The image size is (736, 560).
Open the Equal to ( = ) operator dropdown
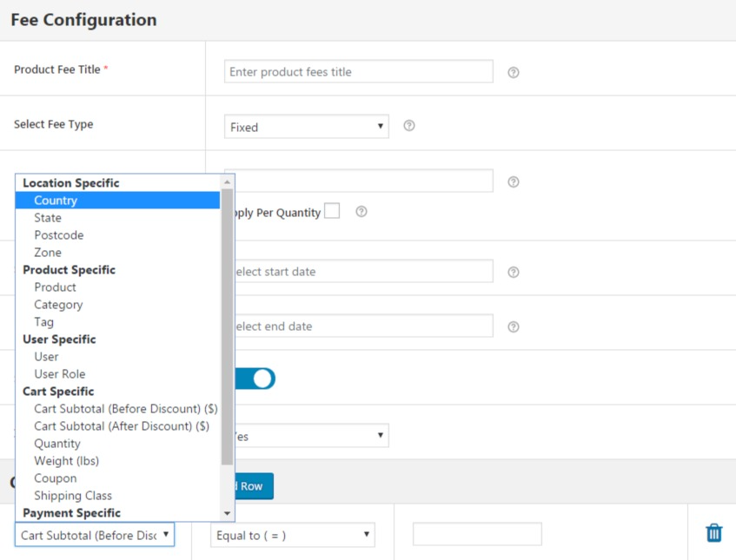click(x=293, y=535)
